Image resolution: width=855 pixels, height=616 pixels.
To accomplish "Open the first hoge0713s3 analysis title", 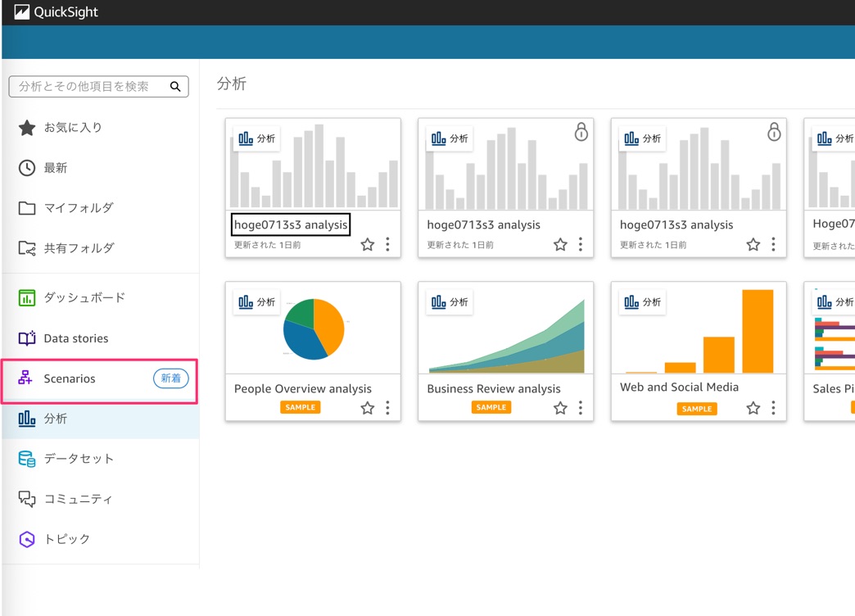I will 291,224.
